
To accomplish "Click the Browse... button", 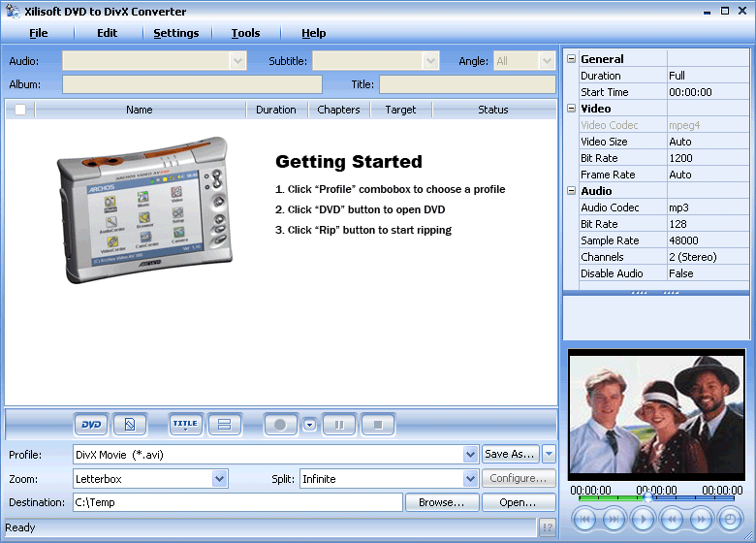I will pos(442,502).
